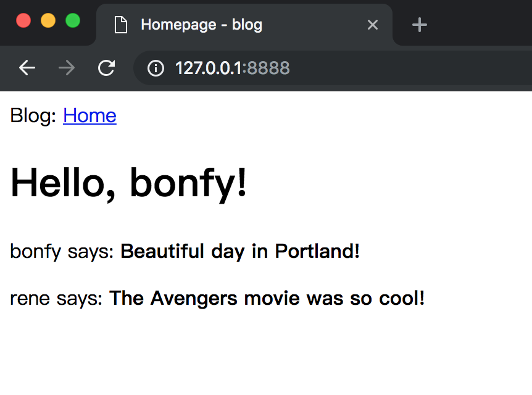Maximize the window with the green button
The image size is (532, 395).
73,20
